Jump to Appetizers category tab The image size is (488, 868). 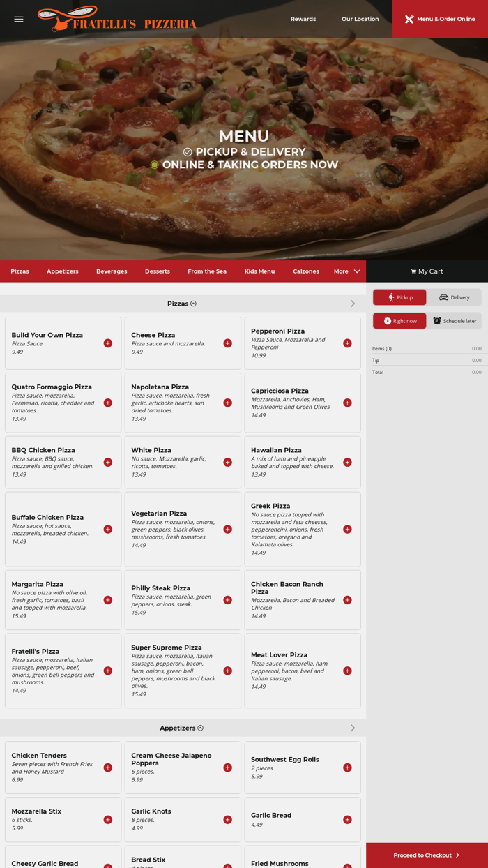pos(63,271)
